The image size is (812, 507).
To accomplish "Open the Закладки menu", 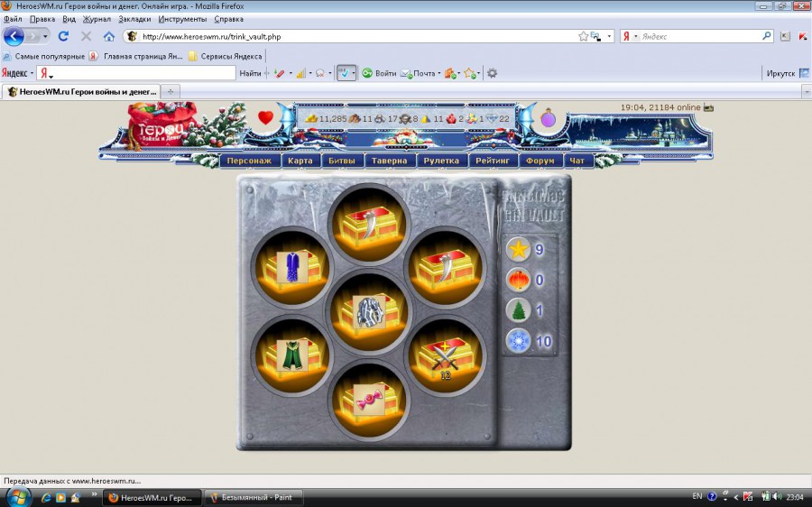I will (x=134, y=19).
